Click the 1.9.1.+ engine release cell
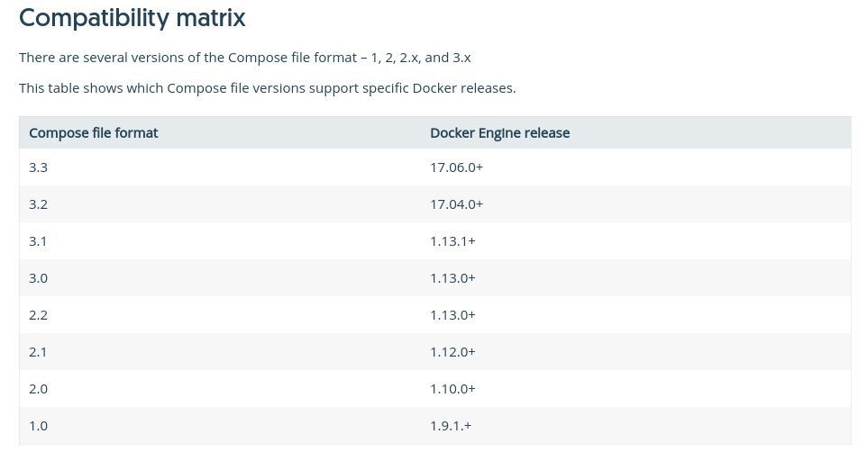Image resolution: width=868 pixels, height=452 pixels. [x=451, y=426]
